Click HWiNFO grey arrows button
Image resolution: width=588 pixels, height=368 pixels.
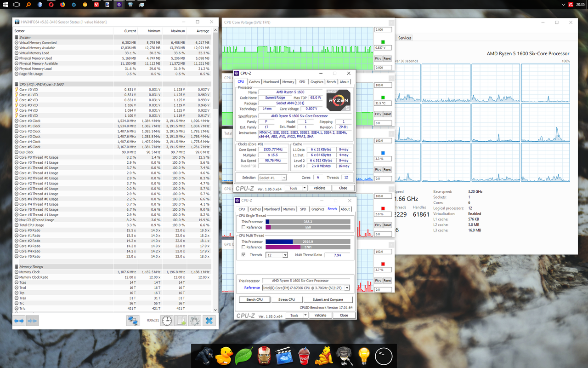coord(32,321)
